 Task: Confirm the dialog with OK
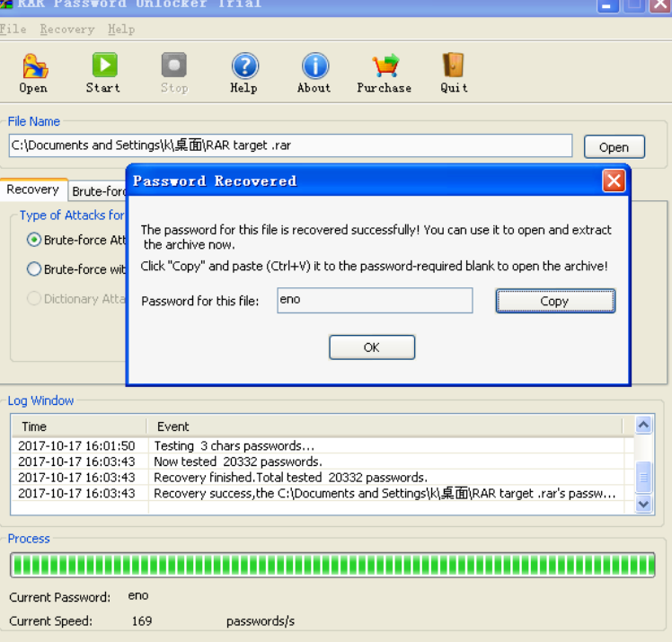[x=372, y=347]
